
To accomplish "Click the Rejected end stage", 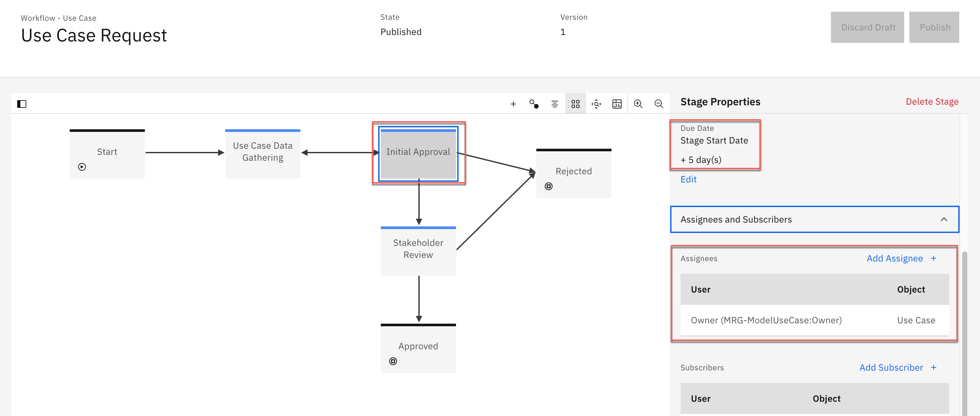I will coord(573,173).
